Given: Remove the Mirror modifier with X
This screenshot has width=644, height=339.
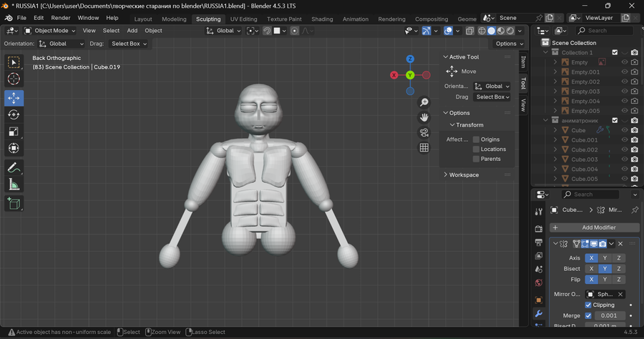Looking at the screenshot, I should click(x=620, y=244).
